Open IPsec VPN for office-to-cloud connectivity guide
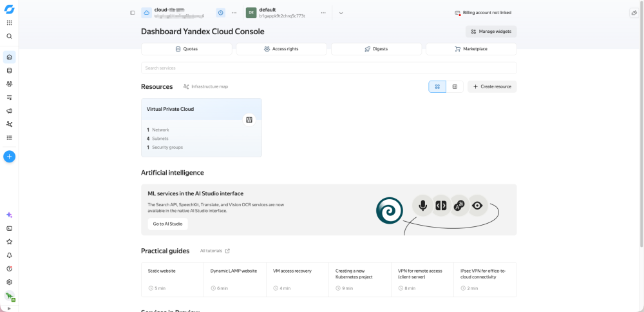This screenshot has width=644, height=312. 486,280
